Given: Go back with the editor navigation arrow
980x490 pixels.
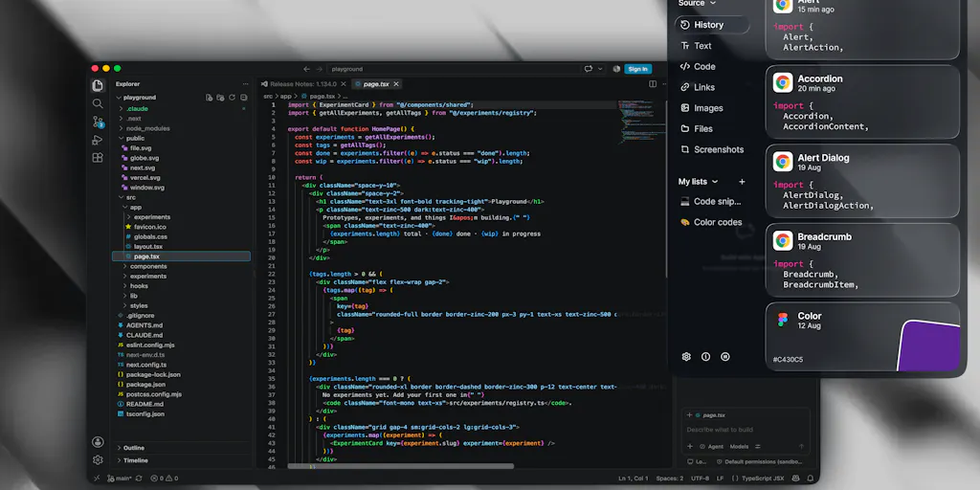Looking at the screenshot, I should pos(306,69).
